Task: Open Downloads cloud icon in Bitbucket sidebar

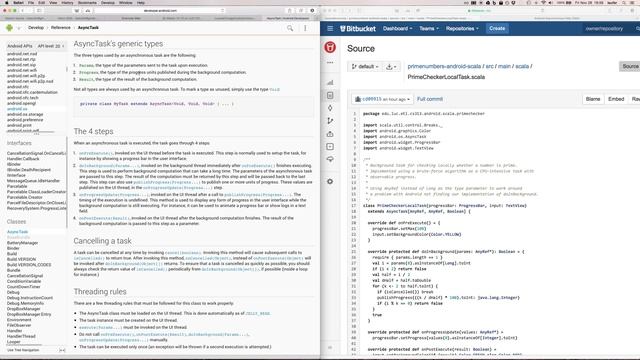Action: [x=330, y=159]
